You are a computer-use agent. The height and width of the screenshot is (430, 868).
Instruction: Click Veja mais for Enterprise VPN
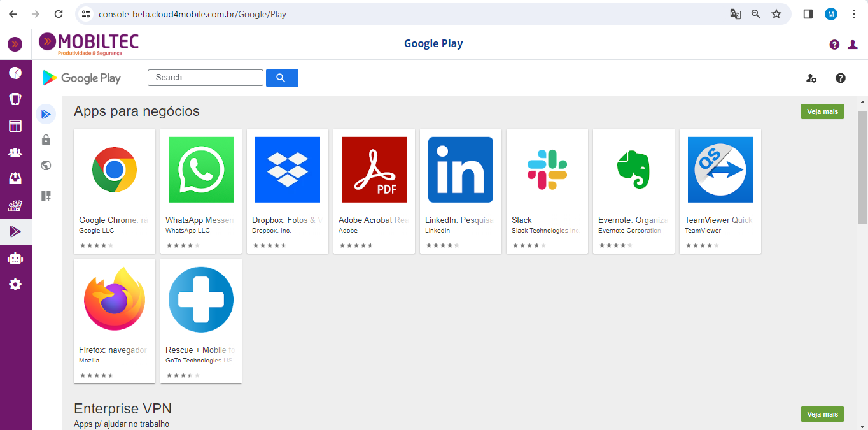(x=822, y=414)
